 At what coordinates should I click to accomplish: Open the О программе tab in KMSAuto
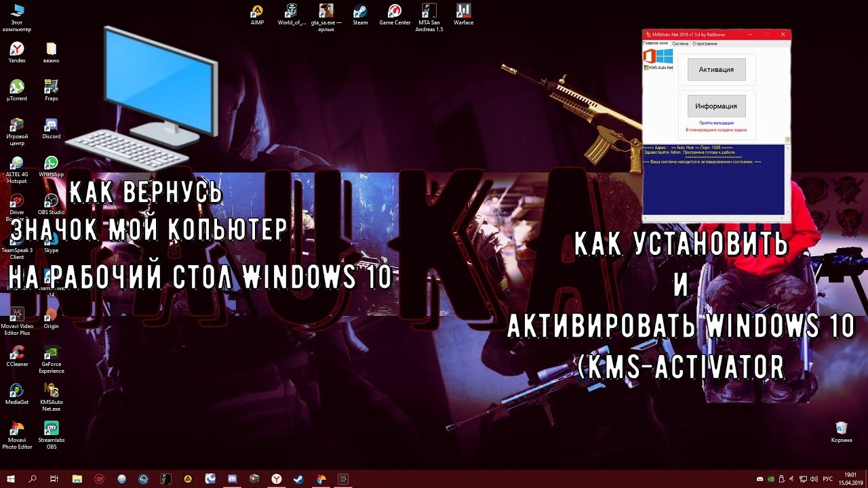pos(705,43)
